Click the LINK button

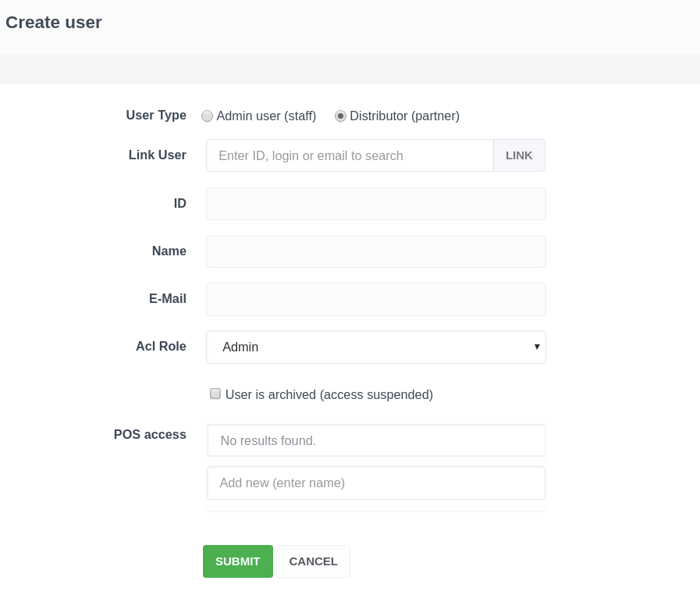pyautogui.click(x=519, y=155)
